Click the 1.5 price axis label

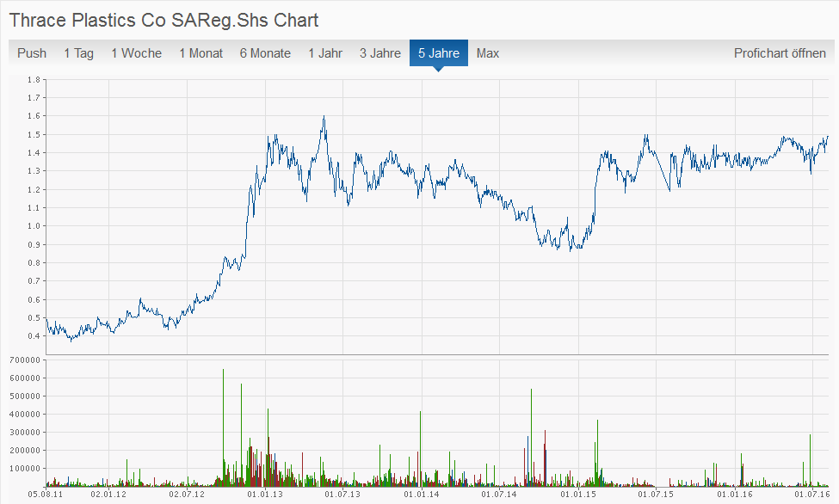(x=34, y=134)
